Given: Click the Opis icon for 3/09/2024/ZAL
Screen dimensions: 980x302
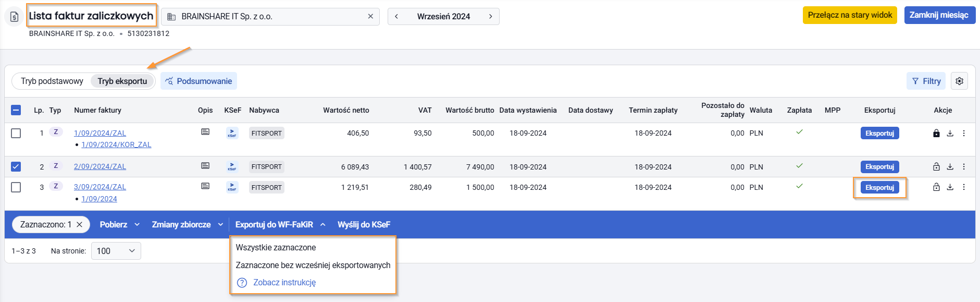Looking at the screenshot, I should (x=205, y=186).
